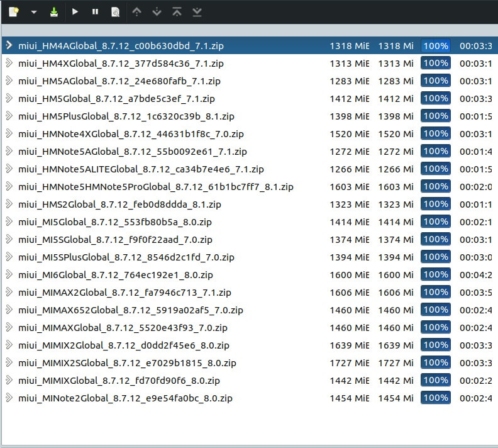Click the 1603 MiB size of HMNote5Pro
Viewport: 498px width, 448px height.
(x=349, y=187)
